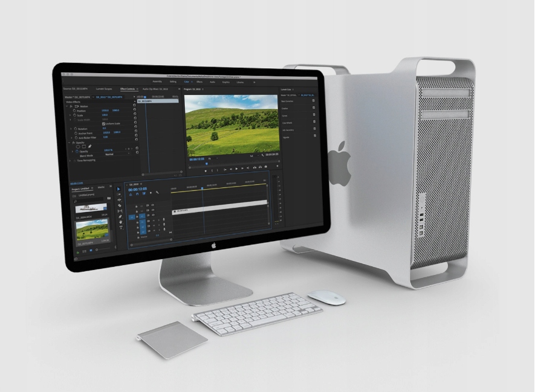Open Program monitor button editor plus
The height and width of the screenshot is (392, 535).
[277, 166]
